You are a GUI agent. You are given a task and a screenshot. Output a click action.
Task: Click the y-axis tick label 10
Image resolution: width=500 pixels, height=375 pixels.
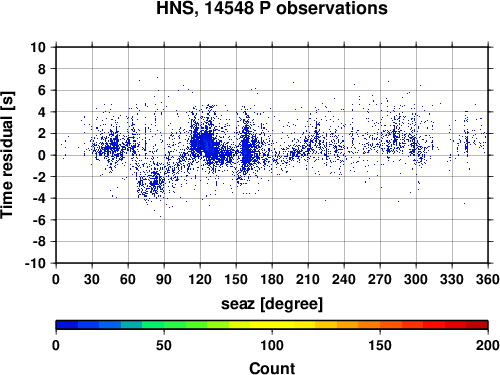38,47
